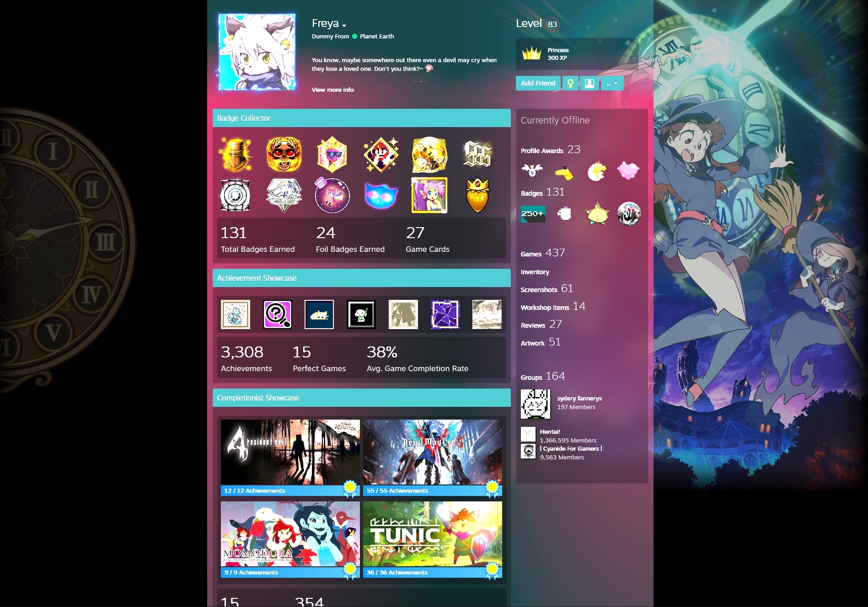Open the Groups 164 link
This screenshot has width=868, height=607.
coord(543,377)
